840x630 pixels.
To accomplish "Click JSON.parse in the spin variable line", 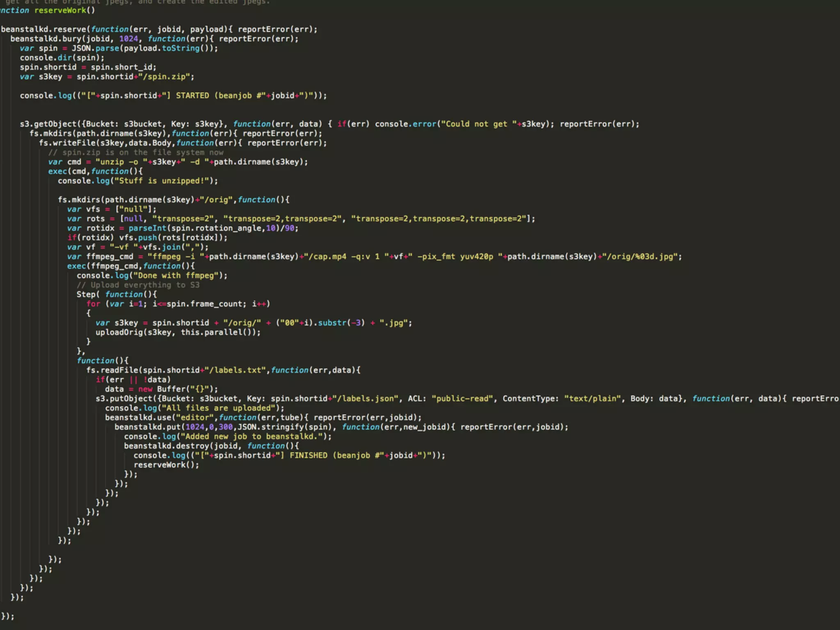I will (95, 48).
